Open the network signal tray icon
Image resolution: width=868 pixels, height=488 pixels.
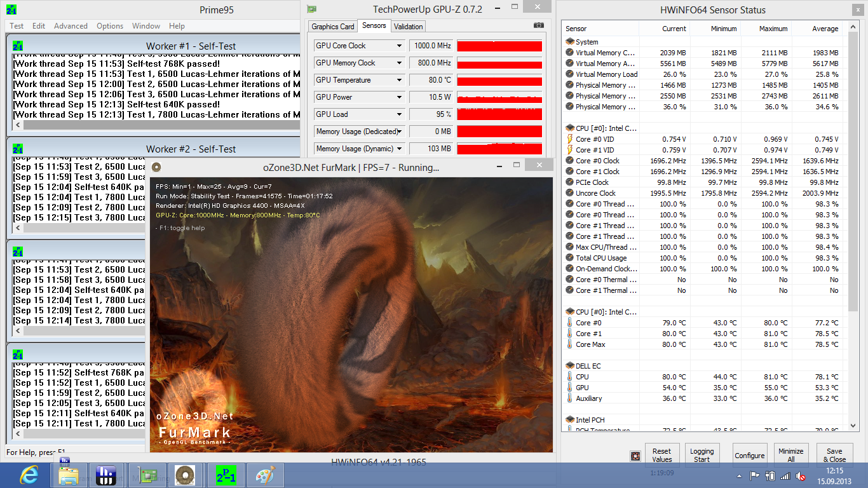pyautogui.click(x=785, y=475)
